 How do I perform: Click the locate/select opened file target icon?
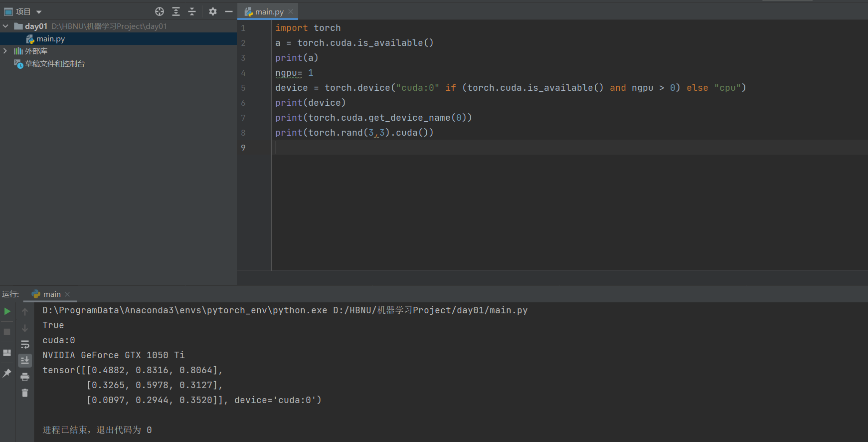[x=160, y=11]
